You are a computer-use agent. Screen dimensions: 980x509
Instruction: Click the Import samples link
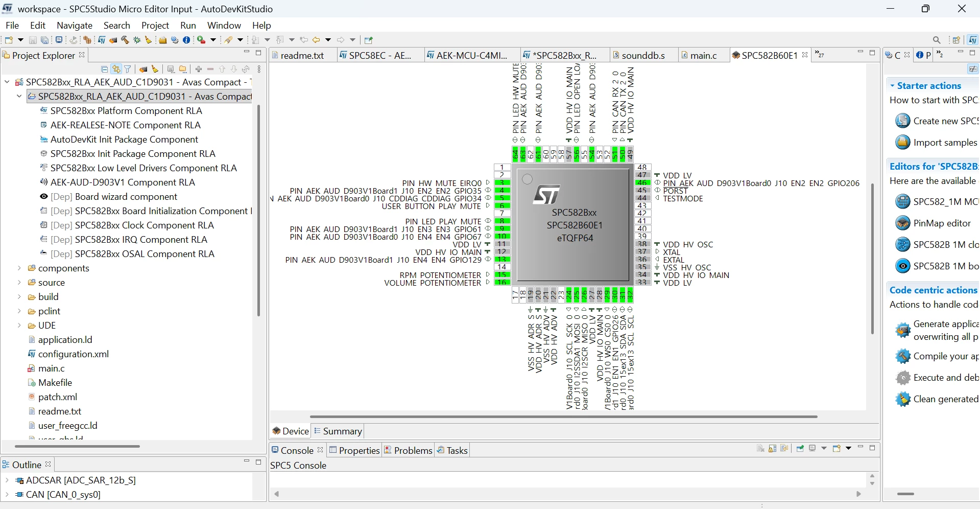[945, 143]
